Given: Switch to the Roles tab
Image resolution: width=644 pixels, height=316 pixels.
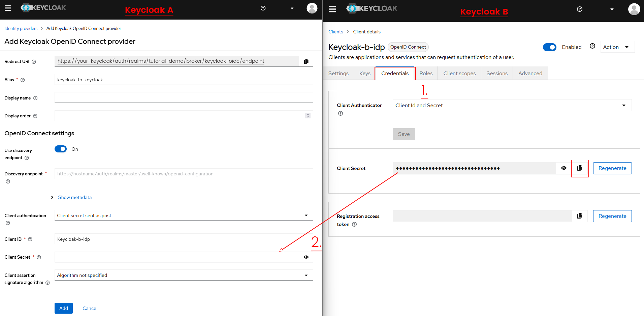Looking at the screenshot, I should click(426, 73).
